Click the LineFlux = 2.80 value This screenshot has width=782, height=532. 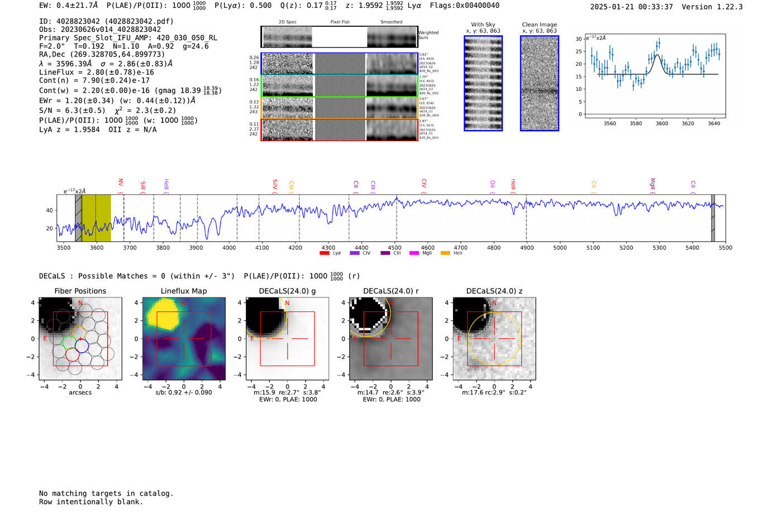pyautogui.click(x=97, y=72)
